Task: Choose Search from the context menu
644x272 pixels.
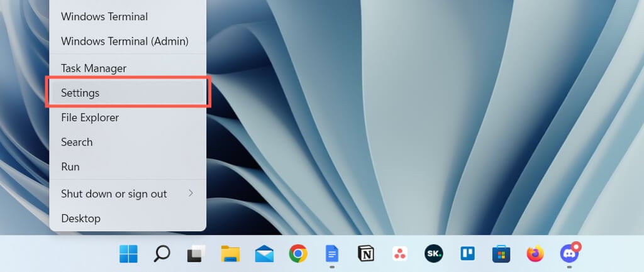Action: click(128, 142)
